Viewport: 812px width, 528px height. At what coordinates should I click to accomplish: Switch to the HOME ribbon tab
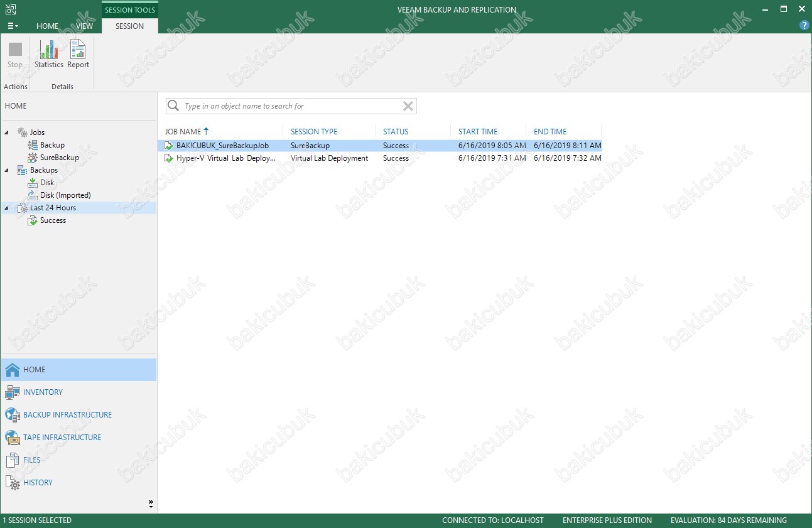click(x=48, y=26)
